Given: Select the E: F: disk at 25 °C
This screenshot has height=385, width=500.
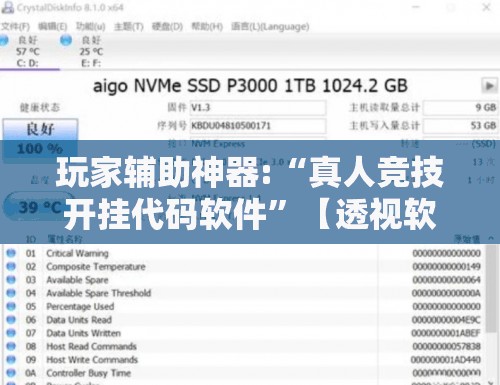Looking at the screenshot, I should click(x=91, y=51).
